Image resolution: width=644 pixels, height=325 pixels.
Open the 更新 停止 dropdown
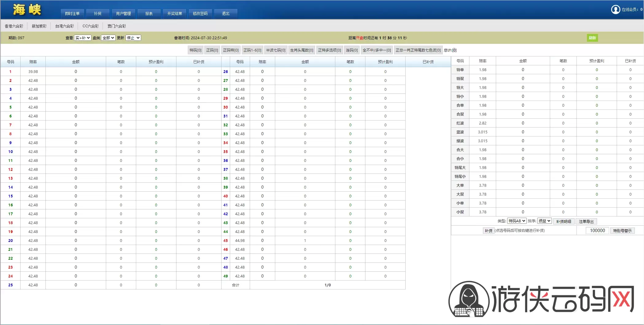pyautogui.click(x=133, y=38)
